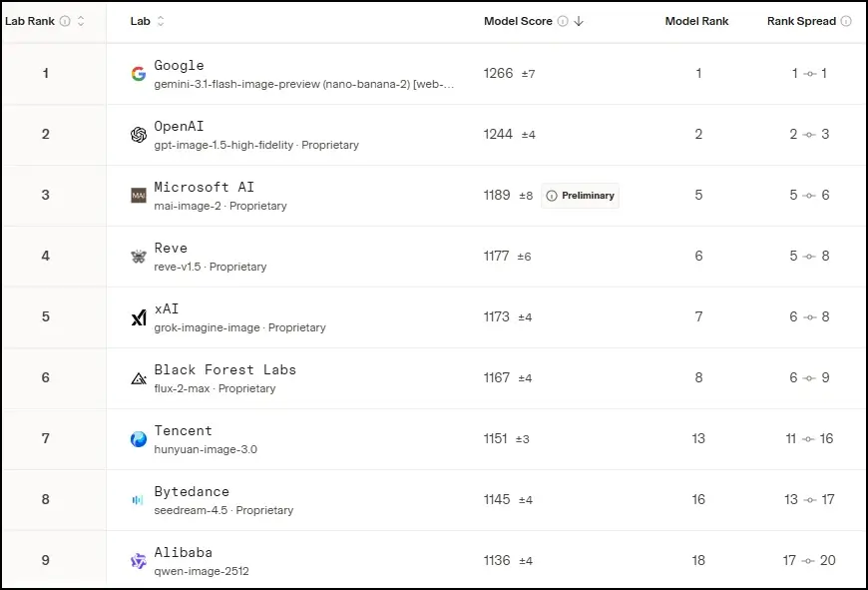Click the xAI logo icon
This screenshot has width=868, height=590.
point(139,317)
